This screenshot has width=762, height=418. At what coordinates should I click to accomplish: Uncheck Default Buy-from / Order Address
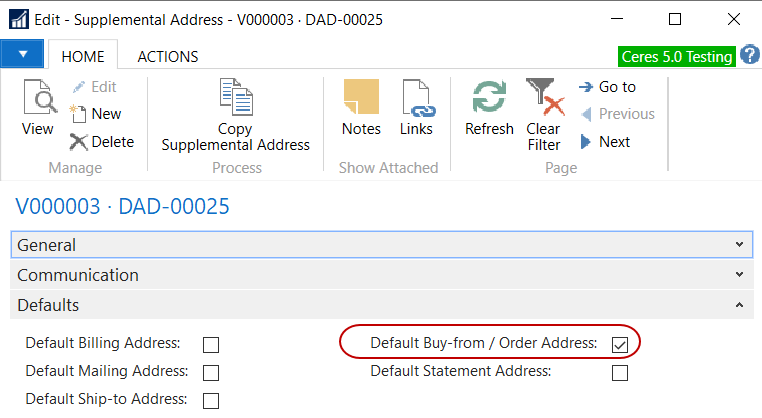620,345
